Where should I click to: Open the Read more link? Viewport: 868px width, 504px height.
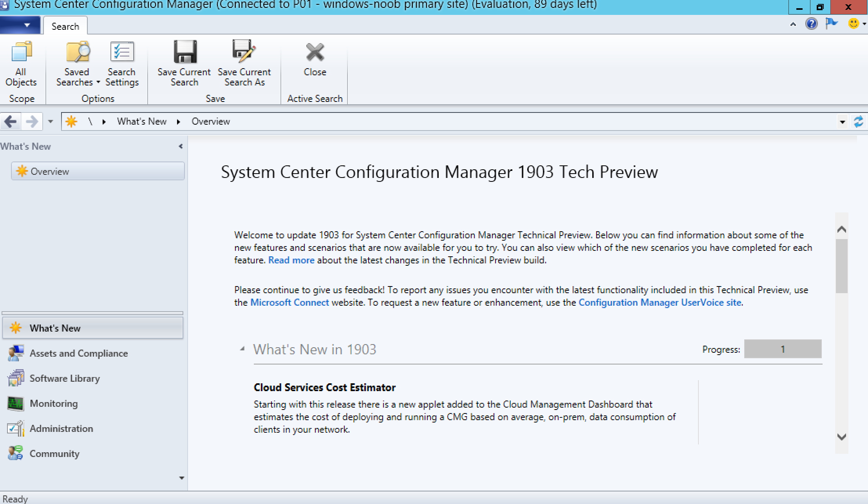[291, 260]
